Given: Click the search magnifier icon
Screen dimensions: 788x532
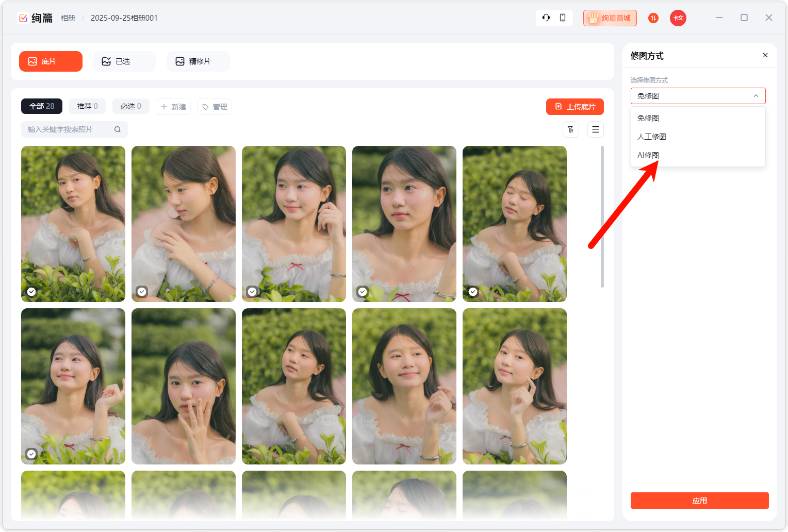Looking at the screenshot, I should [118, 129].
